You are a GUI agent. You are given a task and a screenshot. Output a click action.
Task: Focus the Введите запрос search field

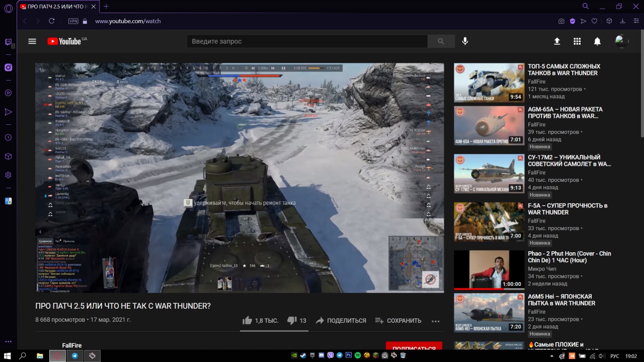pyautogui.click(x=307, y=41)
